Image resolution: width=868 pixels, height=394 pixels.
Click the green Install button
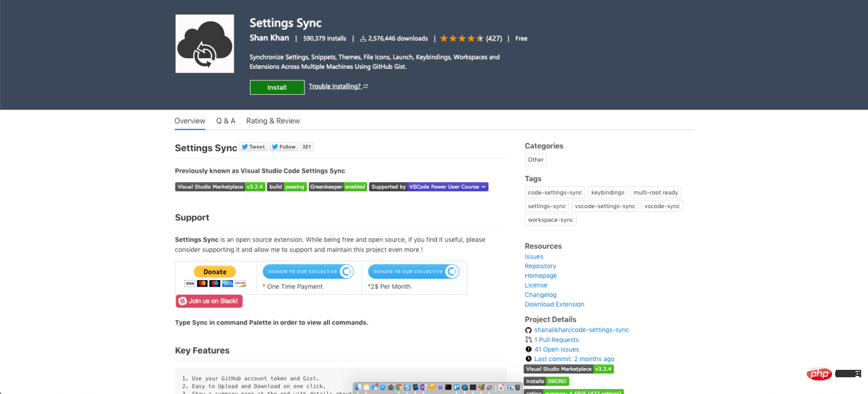pyautogui.click(x=277, y=87)
